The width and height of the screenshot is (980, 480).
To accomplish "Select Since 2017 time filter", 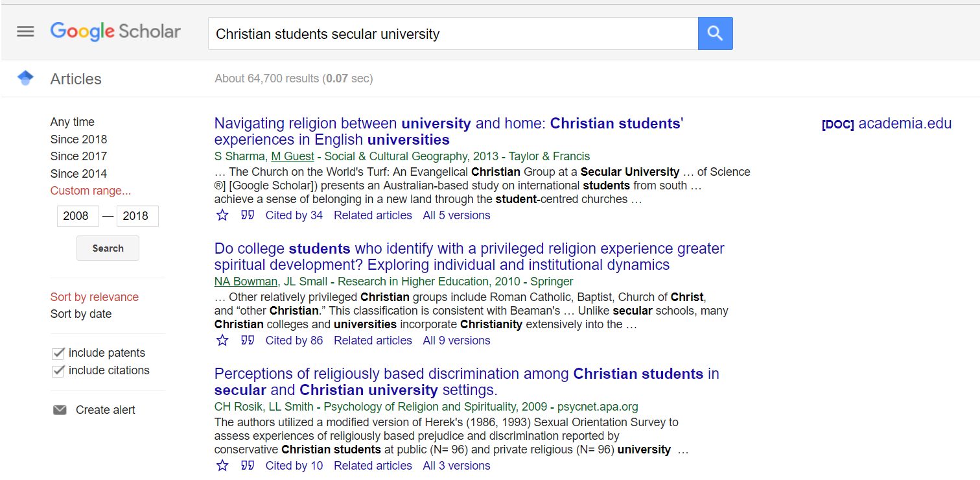I will pos(78,156).
